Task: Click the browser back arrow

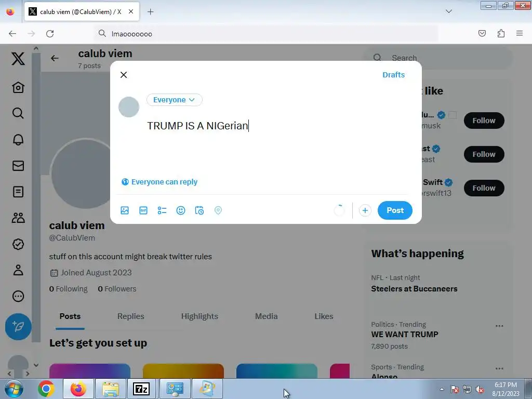Action: pos(12,34)
